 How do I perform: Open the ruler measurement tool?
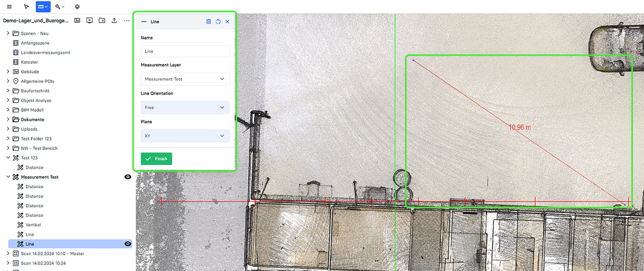click(43, 6)
